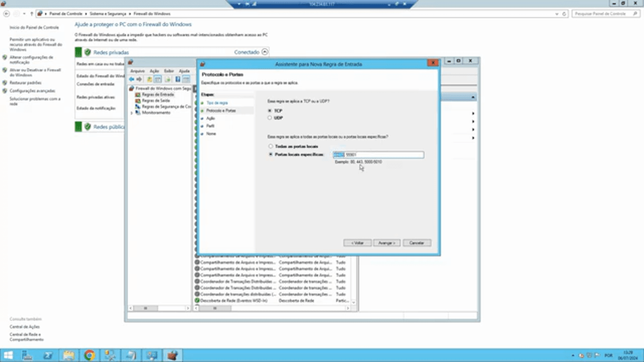Click the taskbar clock showing date
Screen dimensions: 644x362
(627, 355)
